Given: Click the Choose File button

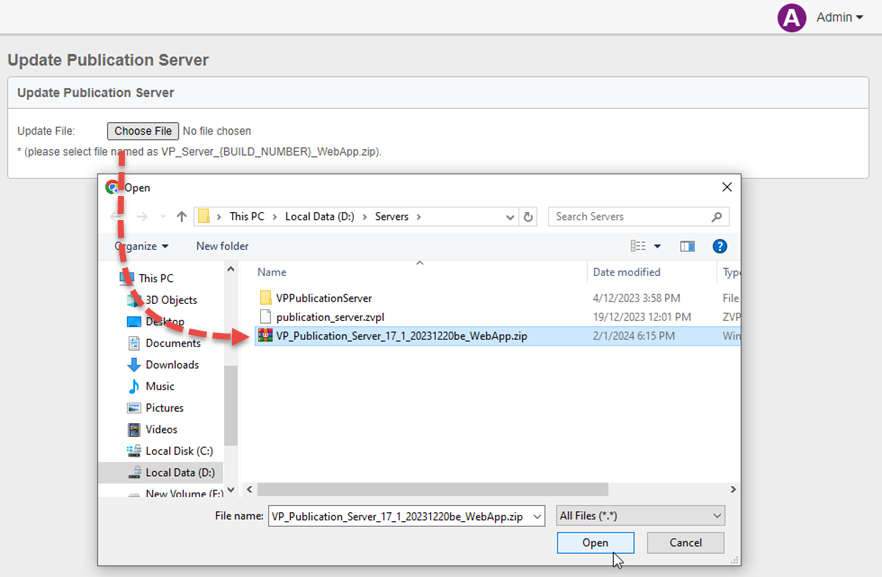Looking at the screenshot, I should [x=142, y=130].
